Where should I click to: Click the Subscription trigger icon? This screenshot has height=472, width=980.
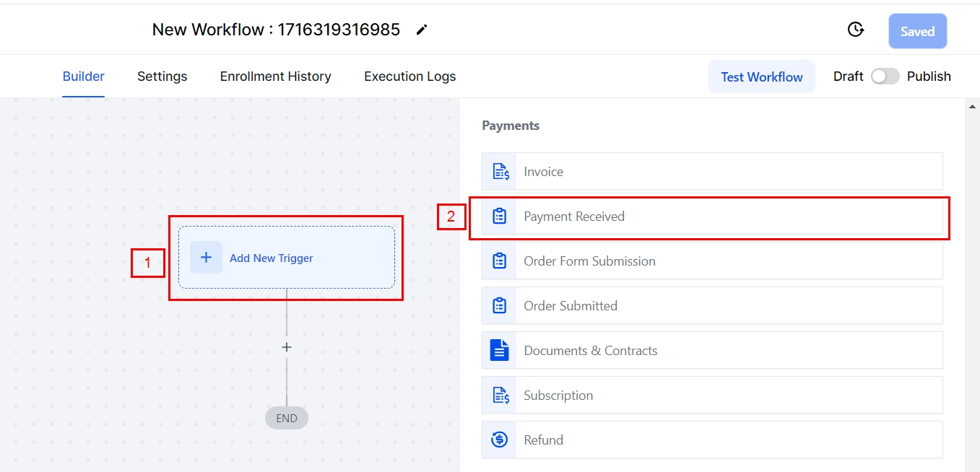tap(500, 395)
